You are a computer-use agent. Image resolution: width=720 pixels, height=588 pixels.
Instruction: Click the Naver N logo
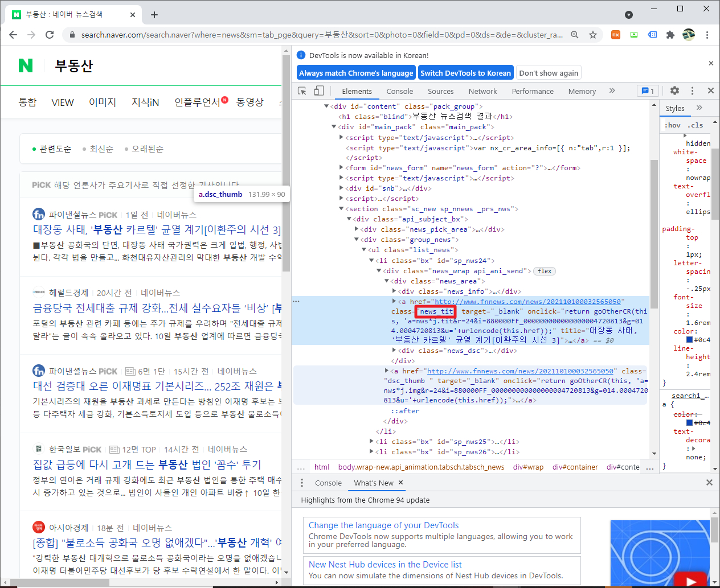click(26, 65)
